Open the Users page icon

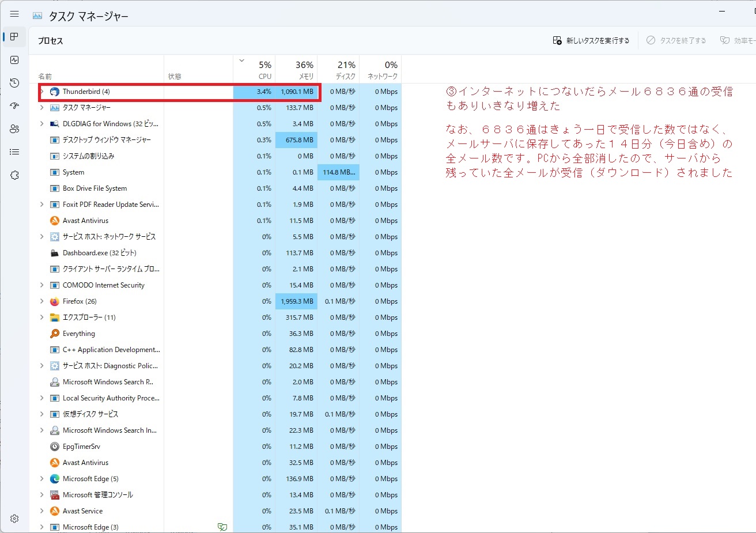point(14,129)
